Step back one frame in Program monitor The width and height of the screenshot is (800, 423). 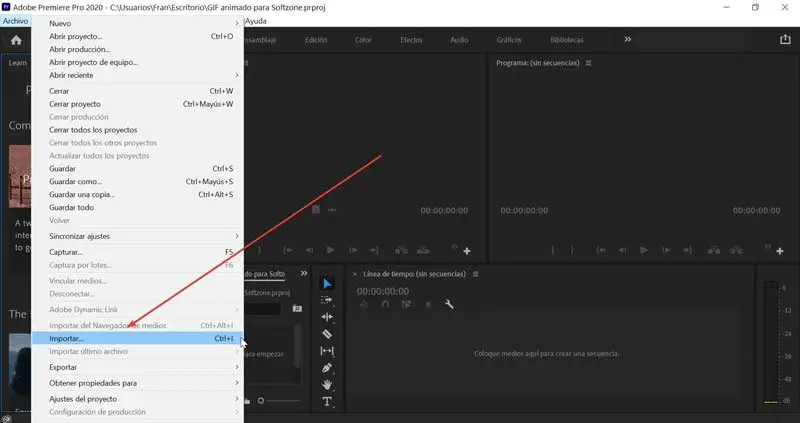[622, 251]
